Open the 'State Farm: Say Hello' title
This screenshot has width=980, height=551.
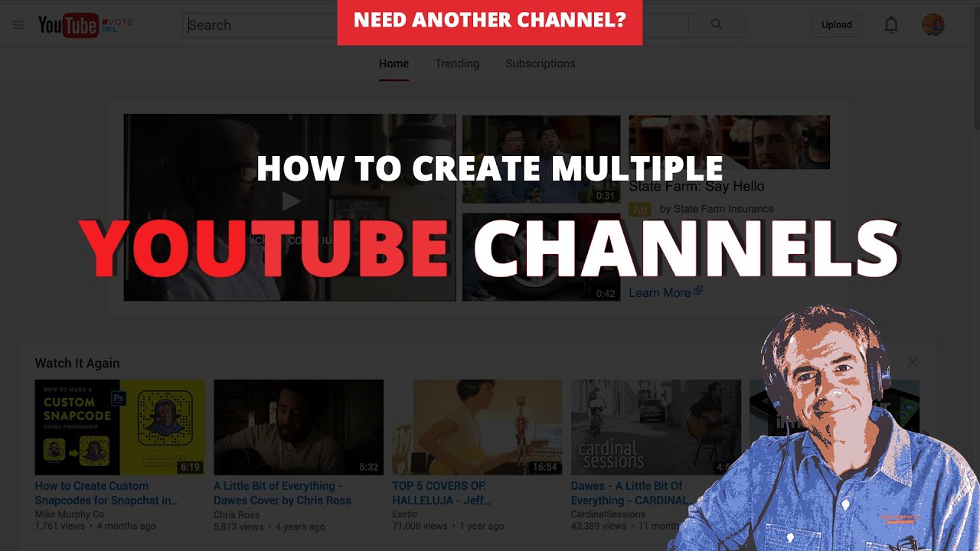coord(697,186)
